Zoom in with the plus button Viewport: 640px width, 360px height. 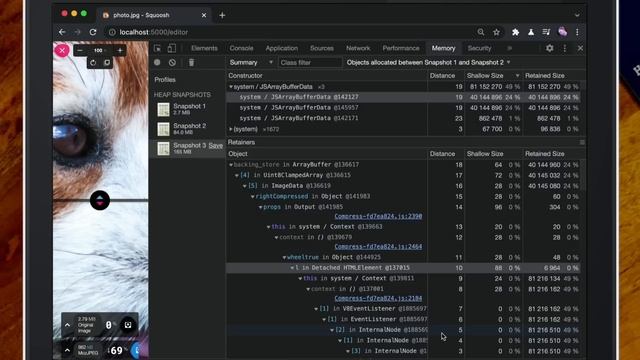click(x=120, y=51)
